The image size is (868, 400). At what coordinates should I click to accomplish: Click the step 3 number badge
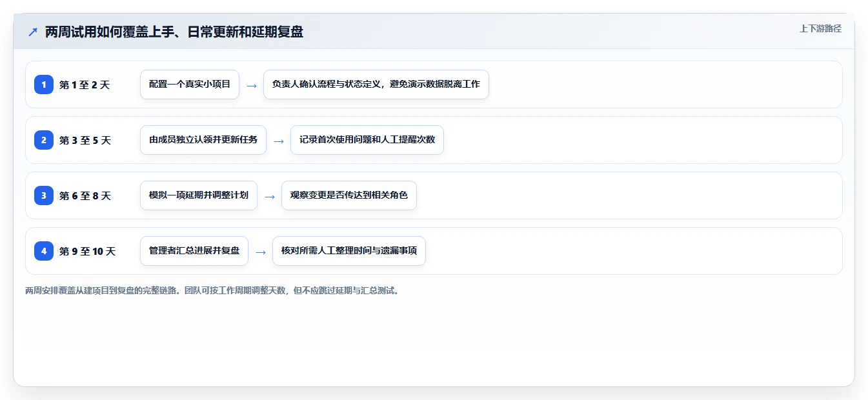pyautogui.click(x=44, y=195)
